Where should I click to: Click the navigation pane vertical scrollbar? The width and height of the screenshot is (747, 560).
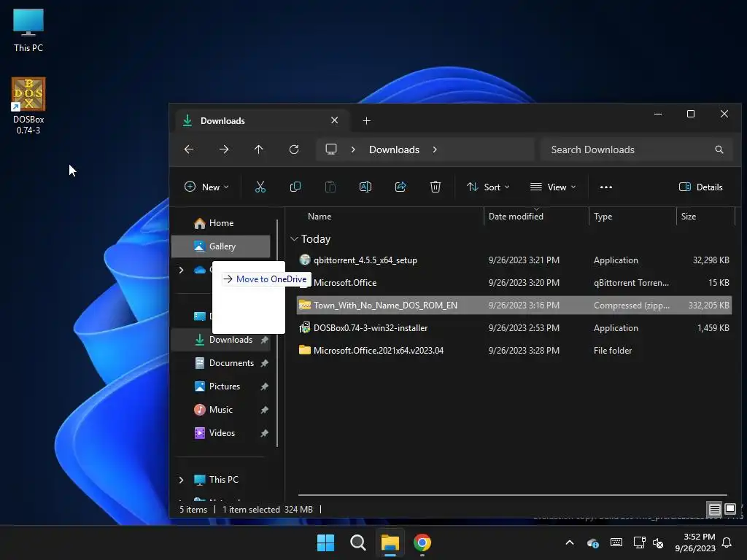click(277, 333)
